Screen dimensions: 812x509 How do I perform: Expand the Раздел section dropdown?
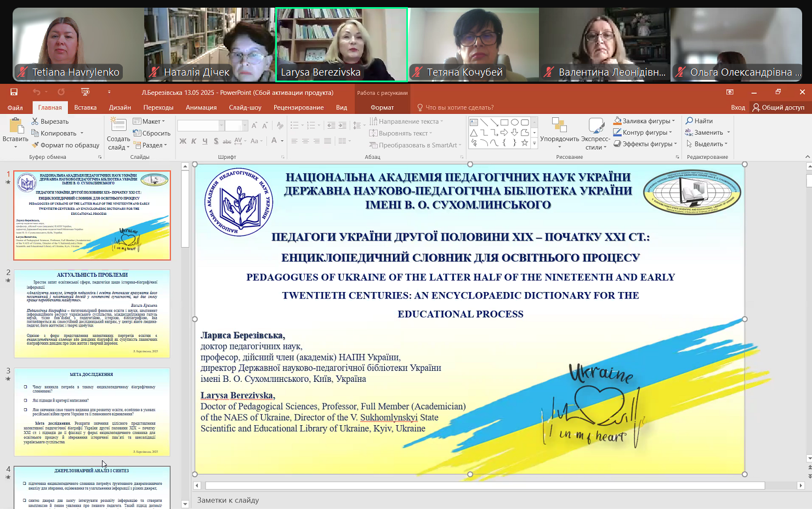150,145
